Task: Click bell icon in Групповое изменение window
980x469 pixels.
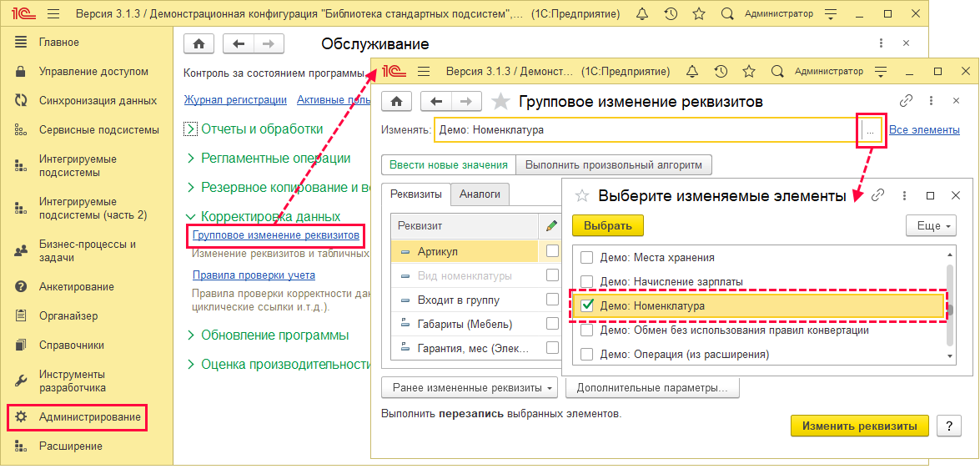Action: click(x=691, y=71)
